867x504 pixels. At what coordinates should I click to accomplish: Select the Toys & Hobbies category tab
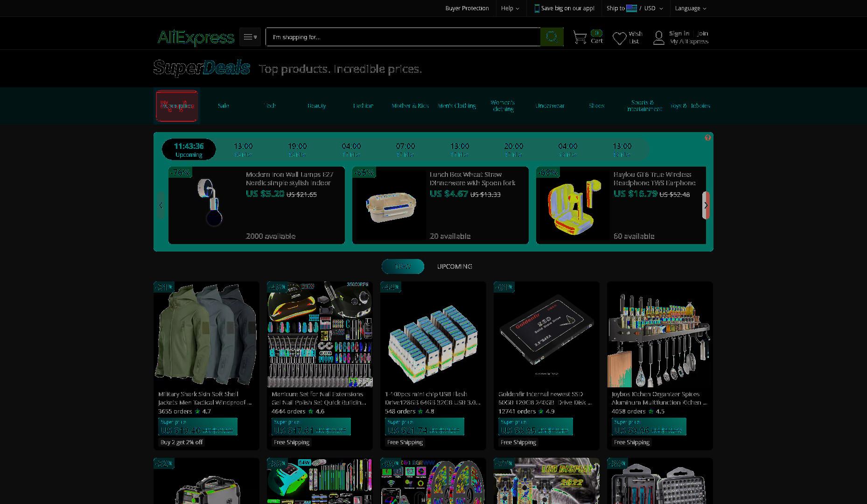[690, 106]
